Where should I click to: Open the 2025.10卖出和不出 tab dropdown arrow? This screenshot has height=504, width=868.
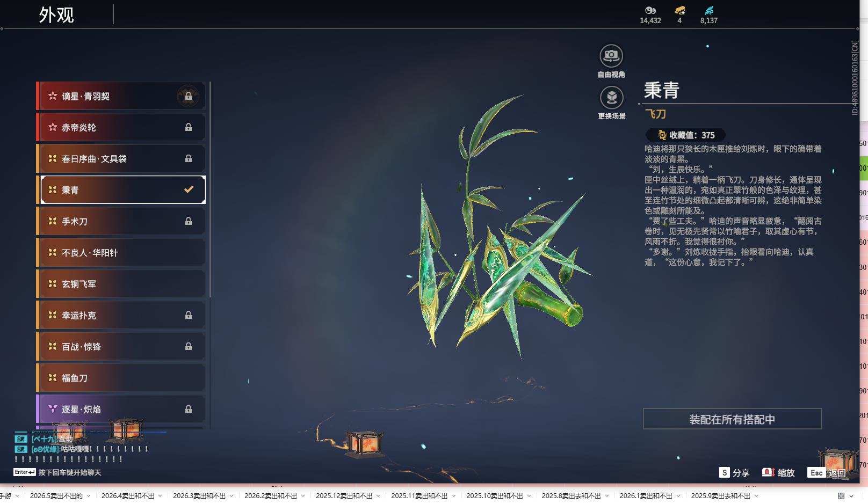pos(529,496)
